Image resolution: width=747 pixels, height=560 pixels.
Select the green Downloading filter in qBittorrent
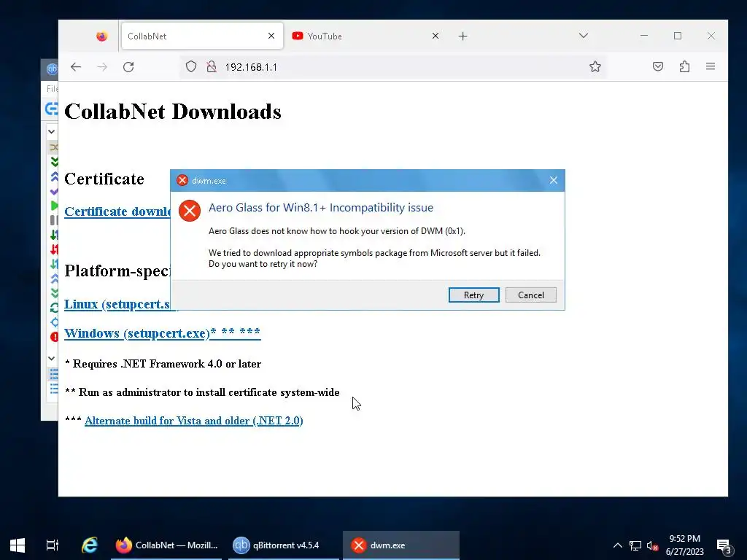click(x=54, y=162)
